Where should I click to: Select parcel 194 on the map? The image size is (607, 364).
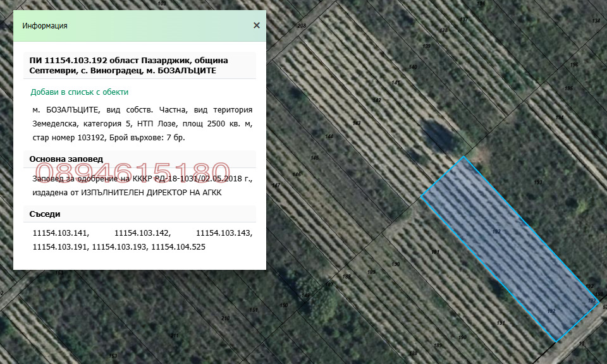point(560,117)
